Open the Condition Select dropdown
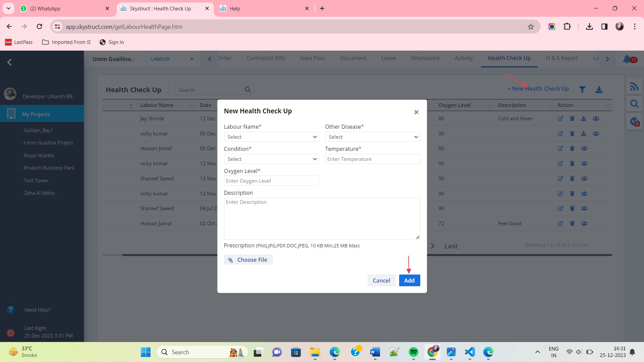Viewport: 644px width, 362px height. 271,159
